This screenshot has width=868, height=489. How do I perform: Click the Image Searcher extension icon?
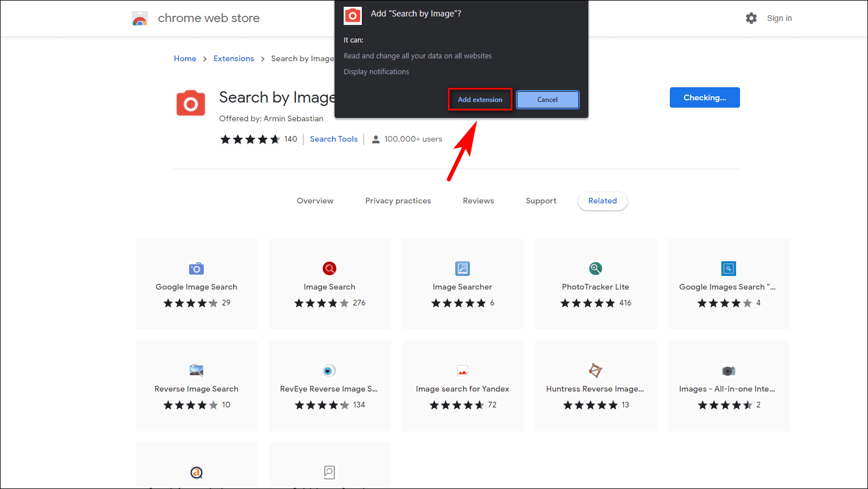(463, 268)
